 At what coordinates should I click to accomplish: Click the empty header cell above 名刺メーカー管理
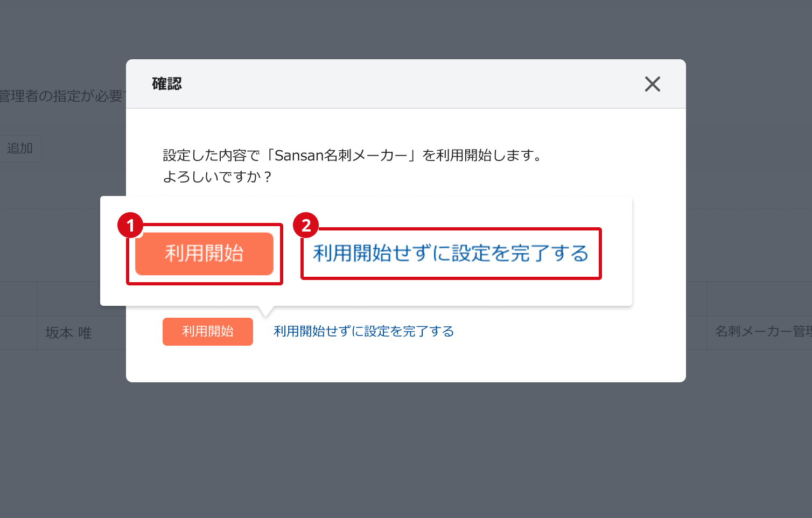tap(759, 299)
